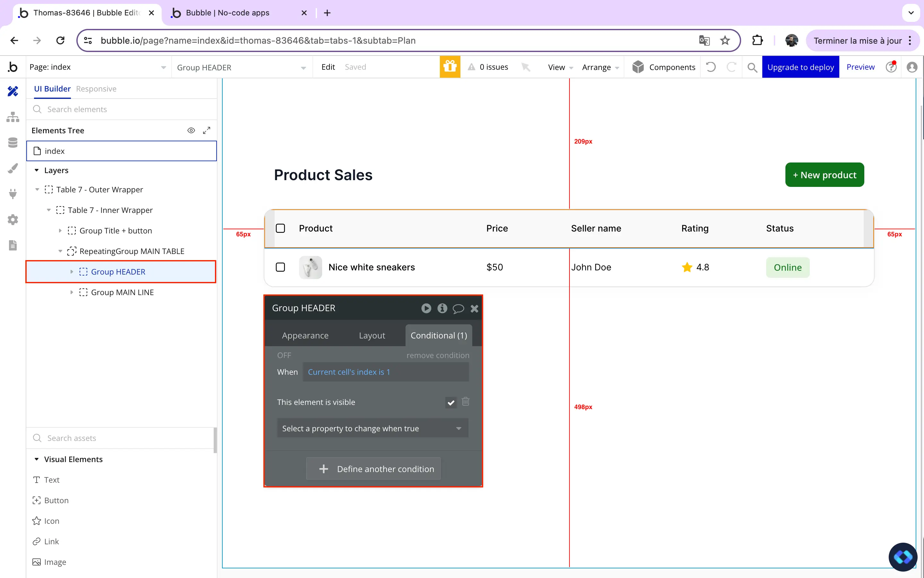Switch to the Layout tab

(x=372, y=335)
